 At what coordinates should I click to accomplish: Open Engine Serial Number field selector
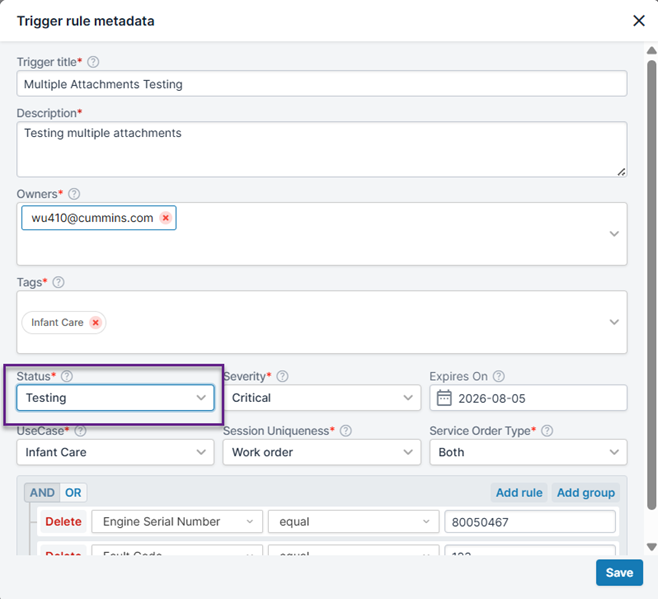point(176,522)
